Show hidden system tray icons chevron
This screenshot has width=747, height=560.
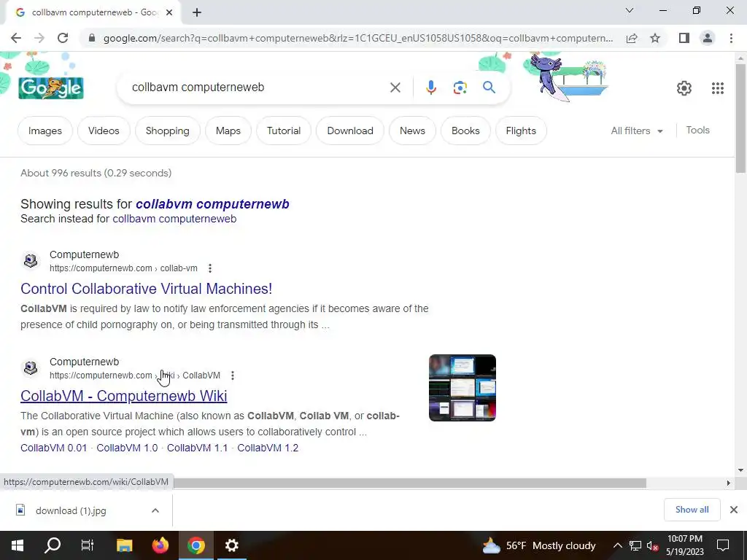(x=617, y=545)
